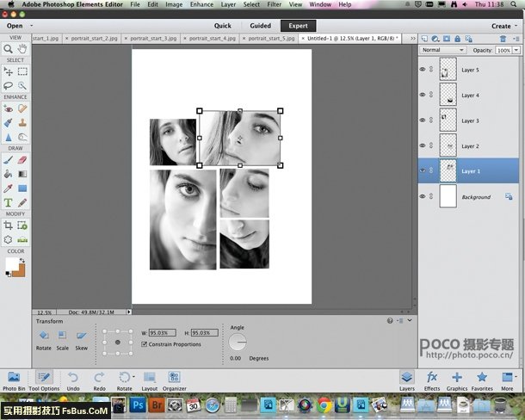Screen dimensions: 525x420
Task: Click the Redo icon
Action: 99,377
